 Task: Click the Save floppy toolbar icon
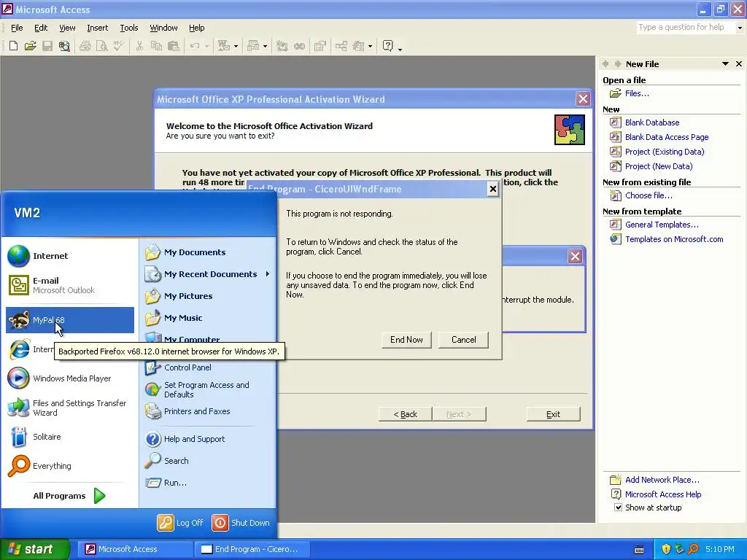point(47,46)
